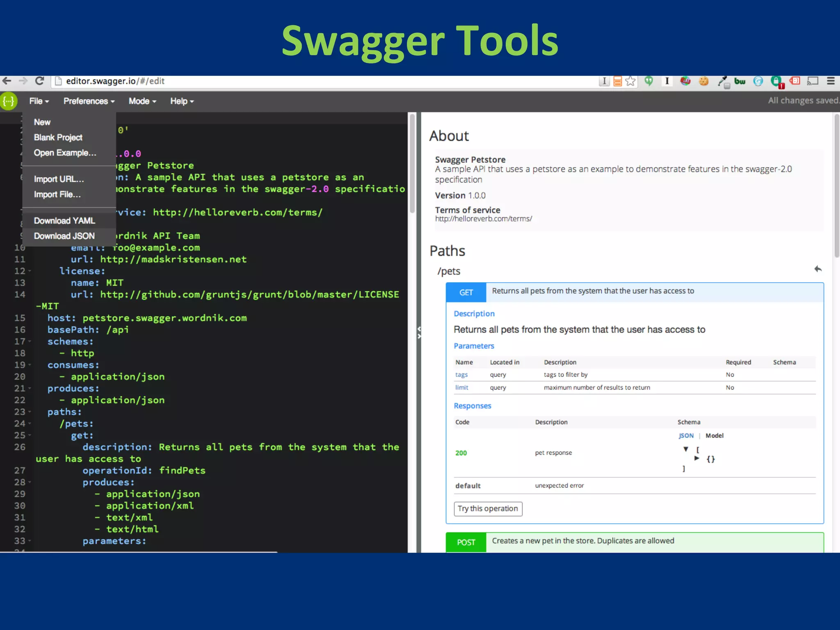Open the Help menu
This screenshot has width=840, height=630.
coord(182,101)
